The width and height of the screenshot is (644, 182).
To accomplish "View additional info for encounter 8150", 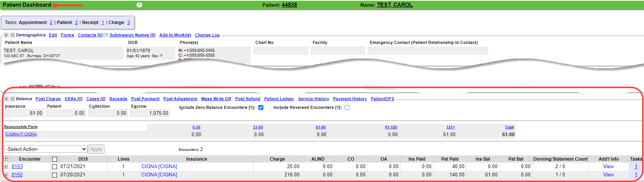I will 608,175.
